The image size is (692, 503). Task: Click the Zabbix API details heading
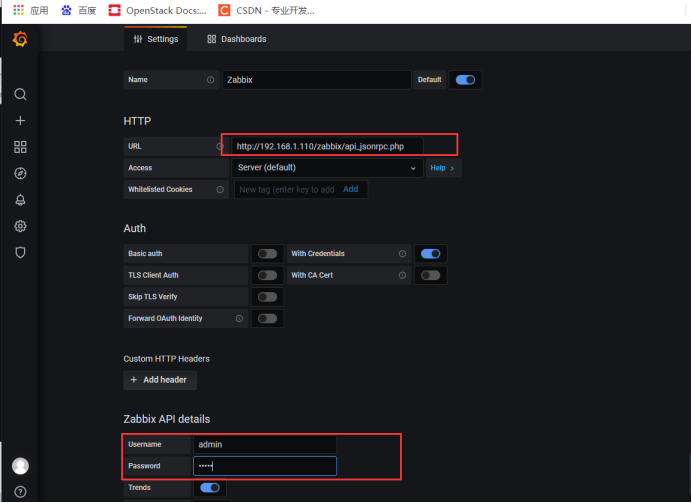click(x=167, y=419)
